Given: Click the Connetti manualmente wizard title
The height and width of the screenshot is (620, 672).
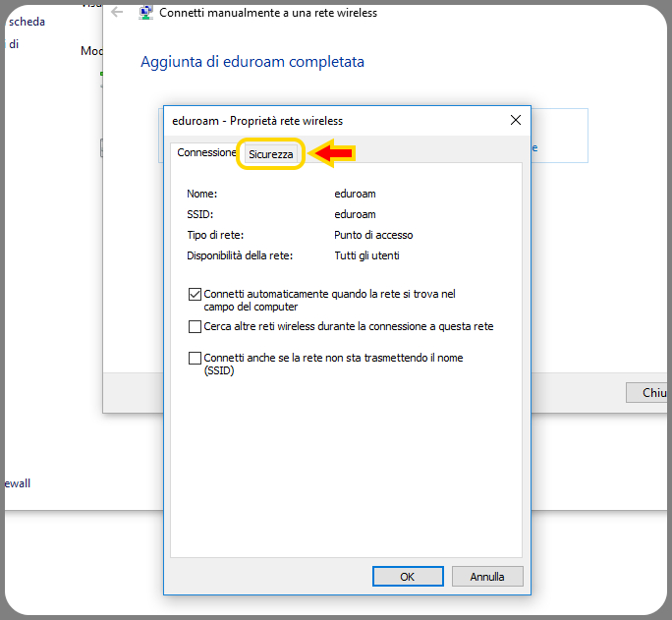Looking at the screenshot, I should point(268,13).
